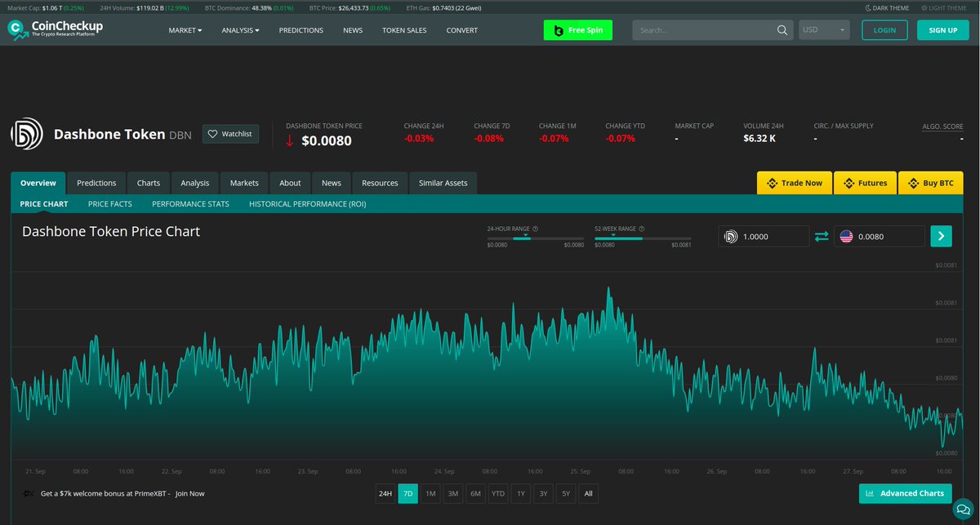Switch to the About tab
980x525 pixels.
click(290, 183)
